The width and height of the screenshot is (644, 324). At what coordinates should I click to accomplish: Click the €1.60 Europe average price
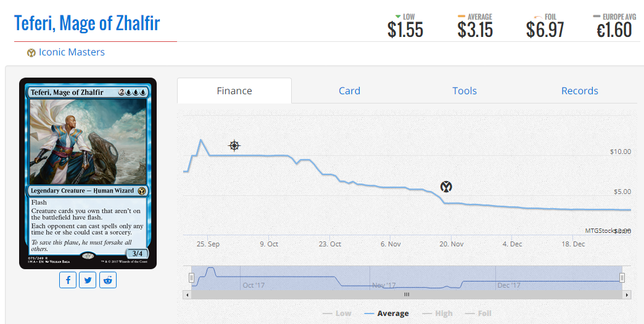(614, 30)
